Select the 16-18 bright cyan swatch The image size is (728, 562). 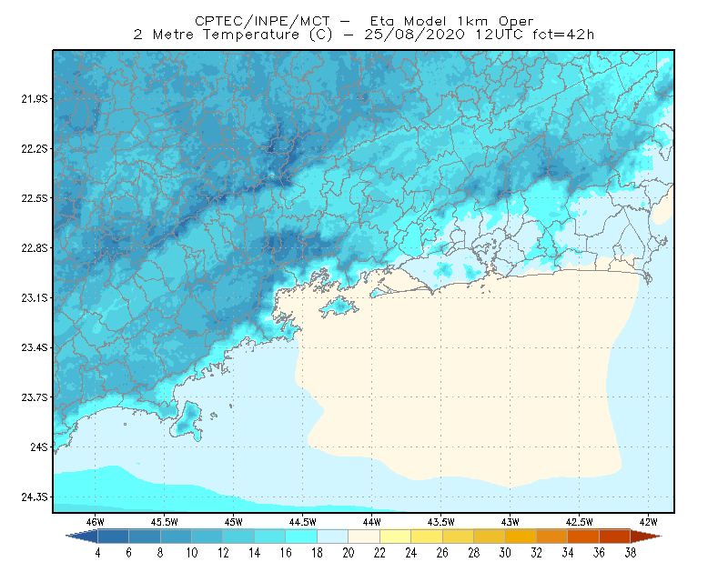coord(301,537)
